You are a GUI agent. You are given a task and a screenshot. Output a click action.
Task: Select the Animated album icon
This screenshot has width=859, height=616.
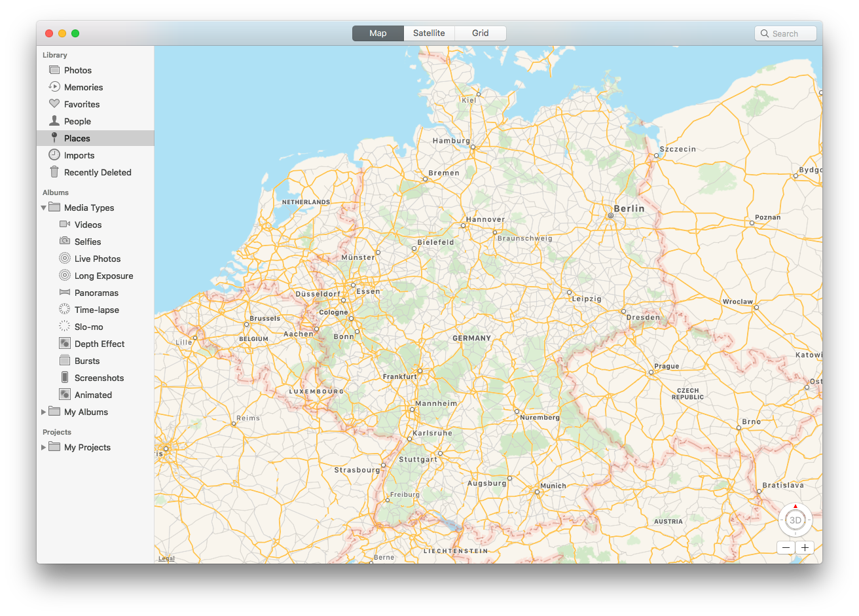(65, 395)
